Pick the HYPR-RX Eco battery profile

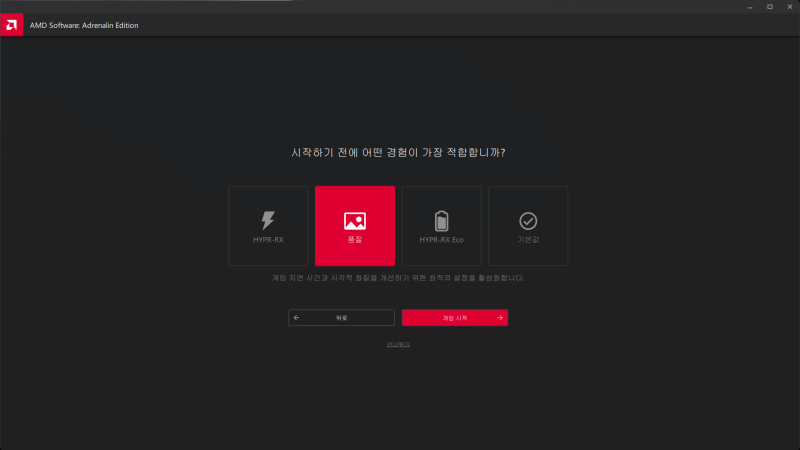(441, 226)
